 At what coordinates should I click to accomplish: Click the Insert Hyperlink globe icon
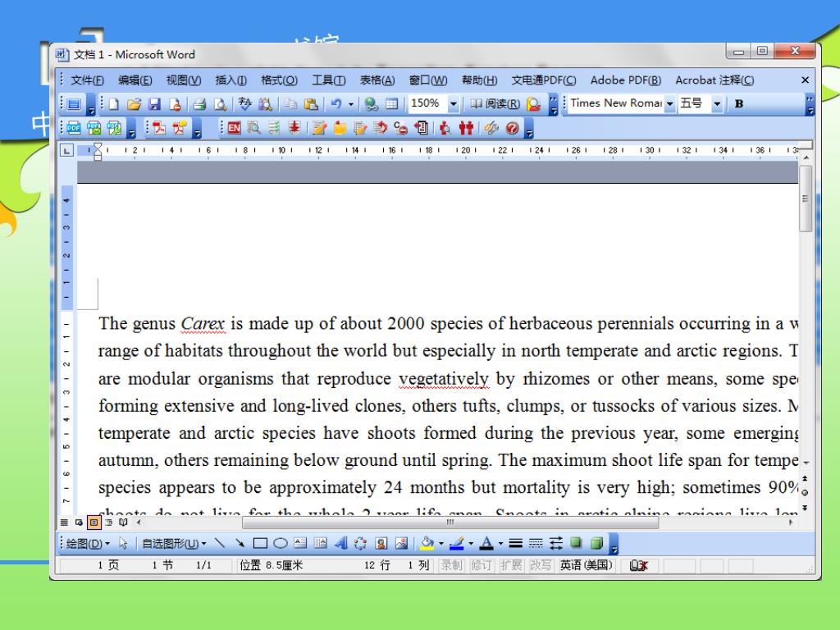[x=371, y=104]
